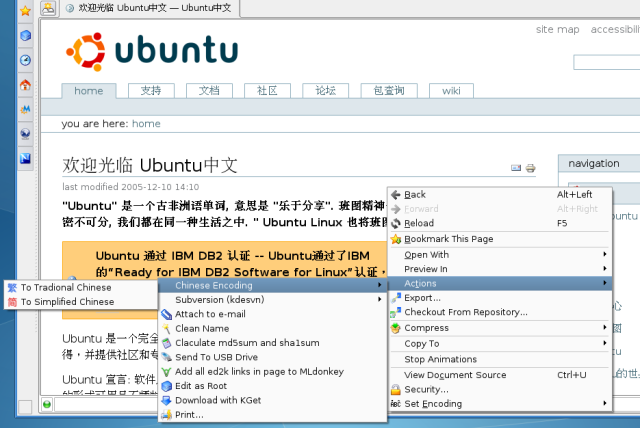Click the green status icon at bottom
Viewport: 640px width, 428px height.
point(47,404)
